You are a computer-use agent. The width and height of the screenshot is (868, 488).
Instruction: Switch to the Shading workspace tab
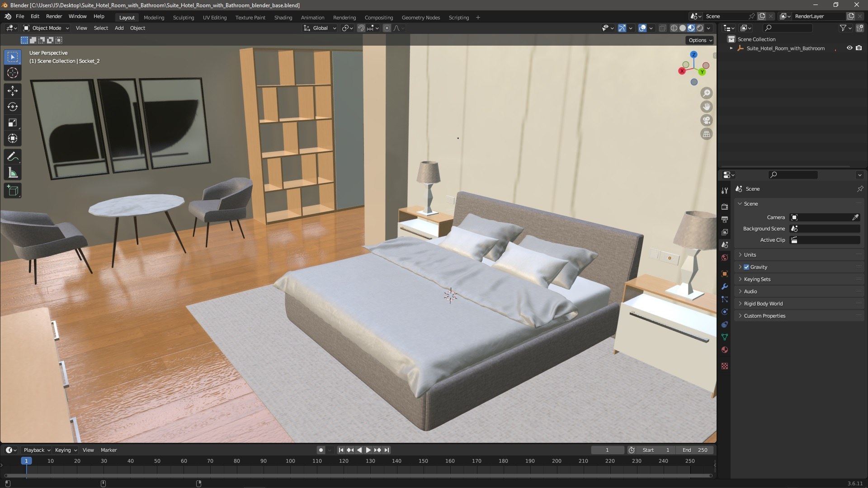[283, 18]
